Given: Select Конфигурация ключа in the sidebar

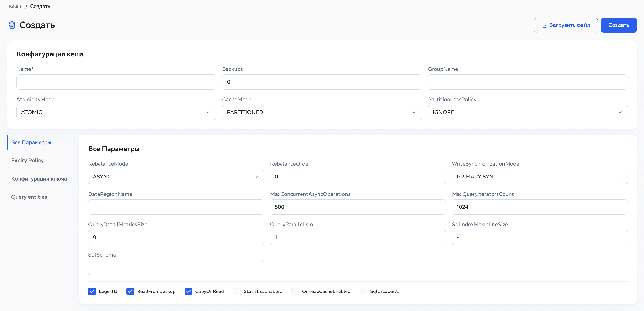Looking at the screenshot, I should coord(39,179).
